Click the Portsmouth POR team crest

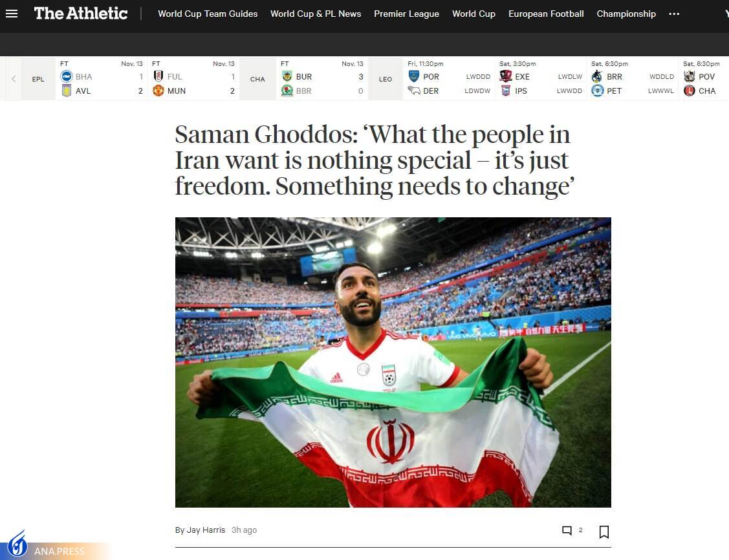(414, 76)
